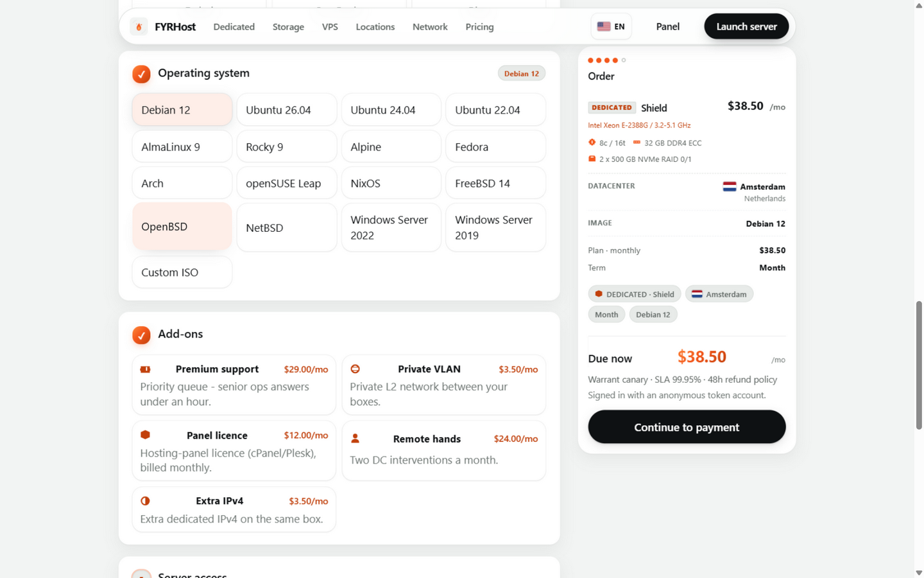Click the Intel Xeon E-2388G spec text
This screenshot has height=578, width=924.
click(x=639, y=125)
